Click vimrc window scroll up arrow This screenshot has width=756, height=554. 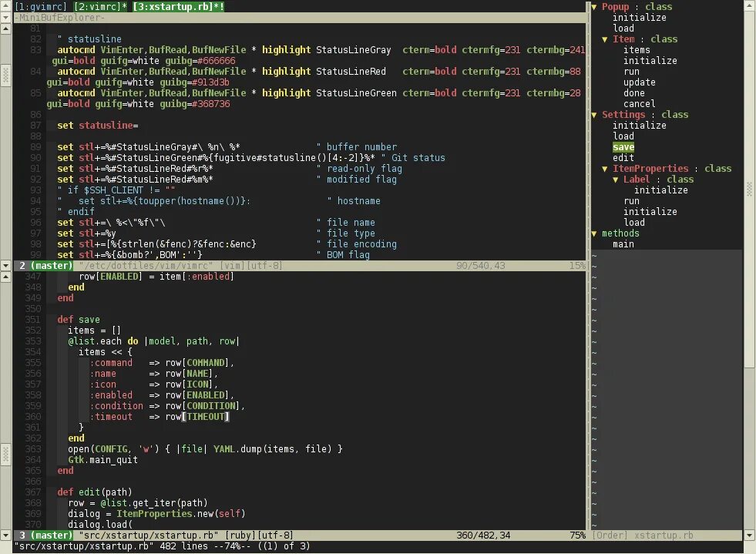click(6, 29)
